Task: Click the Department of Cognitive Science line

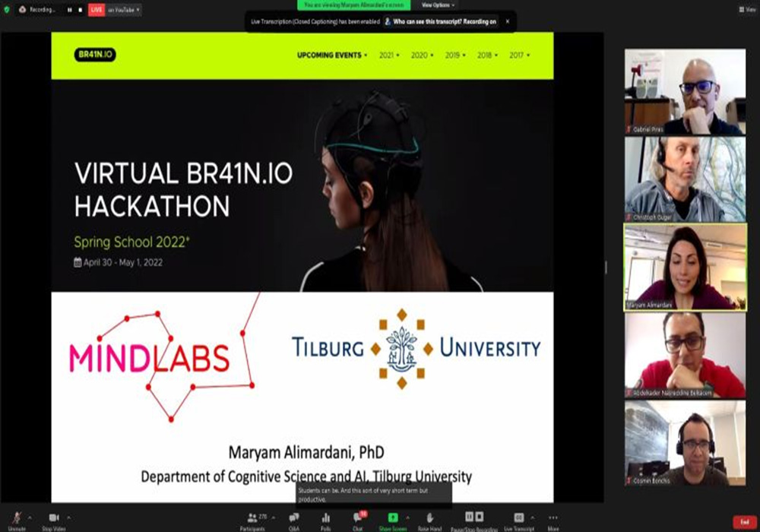Action: (x=306, y=477)
